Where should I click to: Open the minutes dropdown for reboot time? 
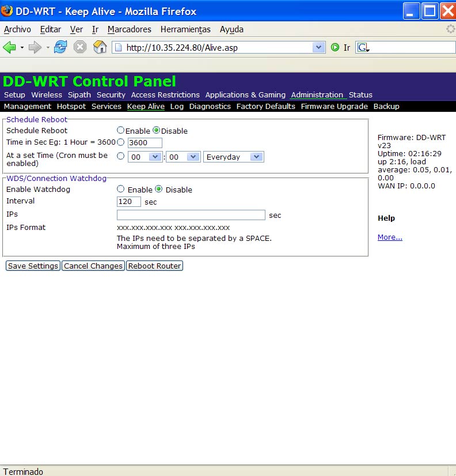click(x=183, y=157)
